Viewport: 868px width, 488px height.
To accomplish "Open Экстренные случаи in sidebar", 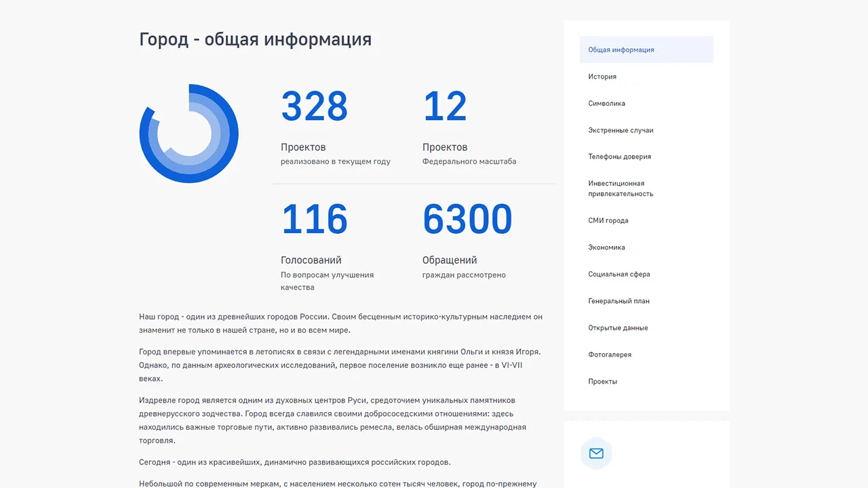I will pyautogui.click(x=620, y=130).
